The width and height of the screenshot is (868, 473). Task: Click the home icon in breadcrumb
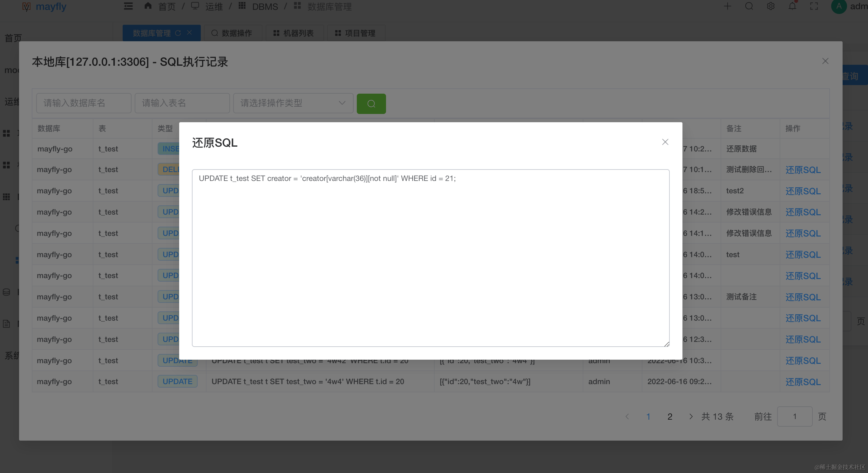pyautogui.click(x=148, y=6)
